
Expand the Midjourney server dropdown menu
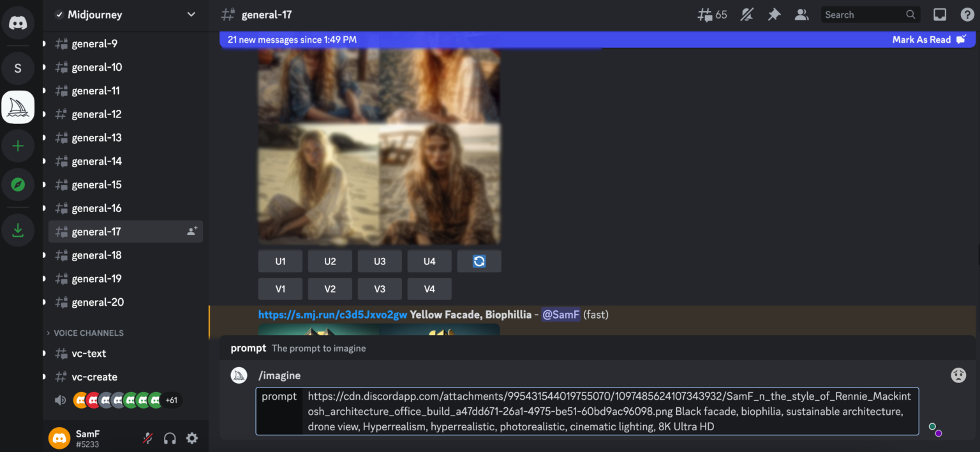pos(191,15)
